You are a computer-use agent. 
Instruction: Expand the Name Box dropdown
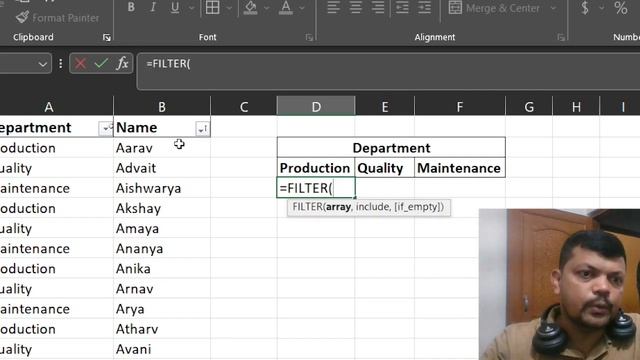click(x=42, y=64)
